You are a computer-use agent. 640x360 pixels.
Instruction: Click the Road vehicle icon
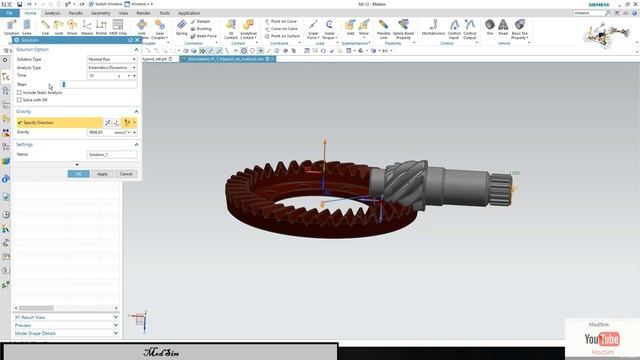pyautogui.click(x=503, y=27)
